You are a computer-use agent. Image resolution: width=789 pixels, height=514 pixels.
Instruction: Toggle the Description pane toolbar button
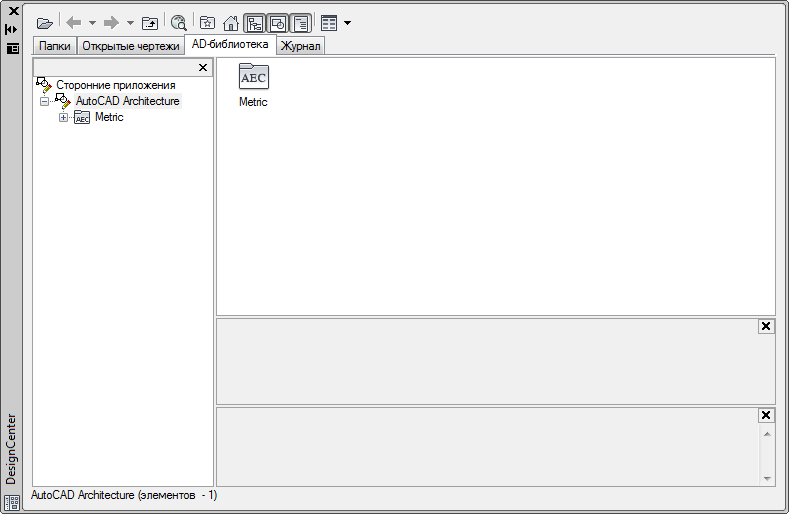pos(301,23)
